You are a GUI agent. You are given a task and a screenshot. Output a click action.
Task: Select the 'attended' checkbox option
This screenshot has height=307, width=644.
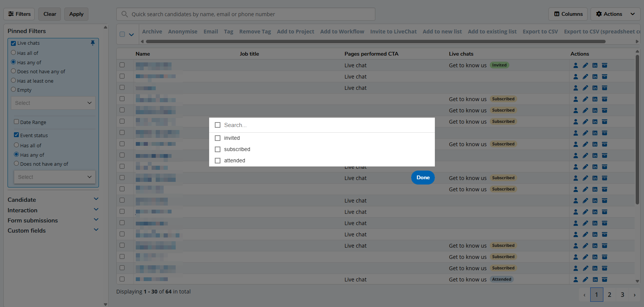pos(217,160)
